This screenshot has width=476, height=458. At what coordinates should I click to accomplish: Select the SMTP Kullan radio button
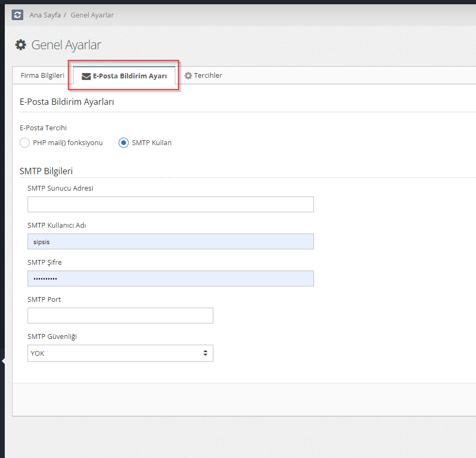click(x=123, y=143)
